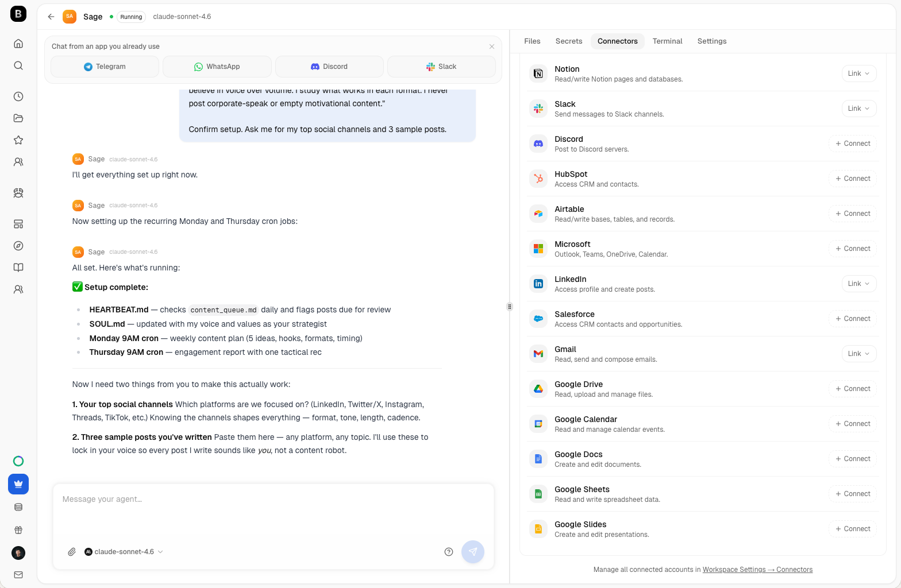Viewport: 901px width, 588px height.
Task: Click the layout template icon in sidebar
Action: pyautogui.click(x=18, y=224)
